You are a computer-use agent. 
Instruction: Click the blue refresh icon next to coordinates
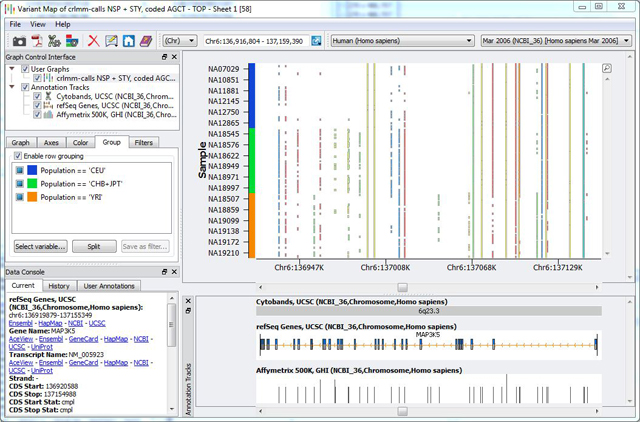(316, 41)
